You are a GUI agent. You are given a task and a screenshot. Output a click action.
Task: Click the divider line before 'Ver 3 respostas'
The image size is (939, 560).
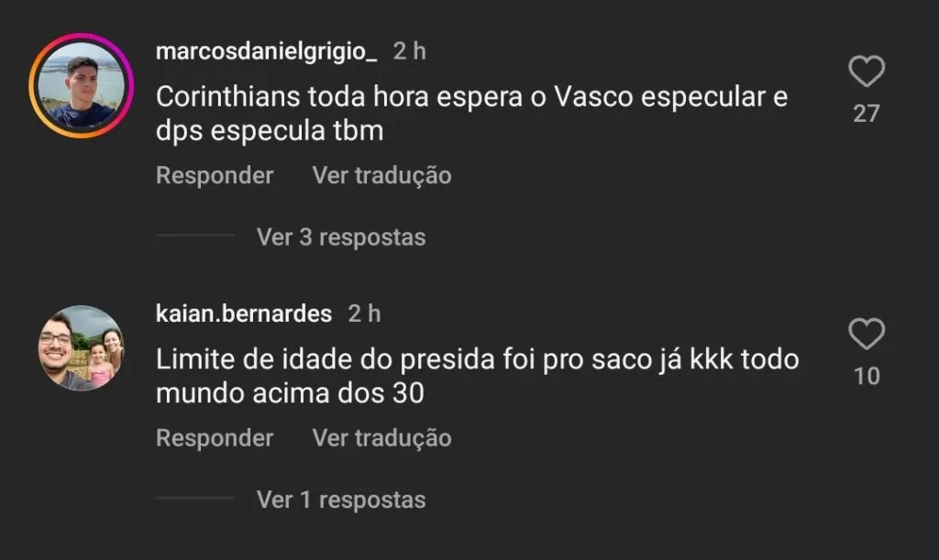(x=195, y=236)
